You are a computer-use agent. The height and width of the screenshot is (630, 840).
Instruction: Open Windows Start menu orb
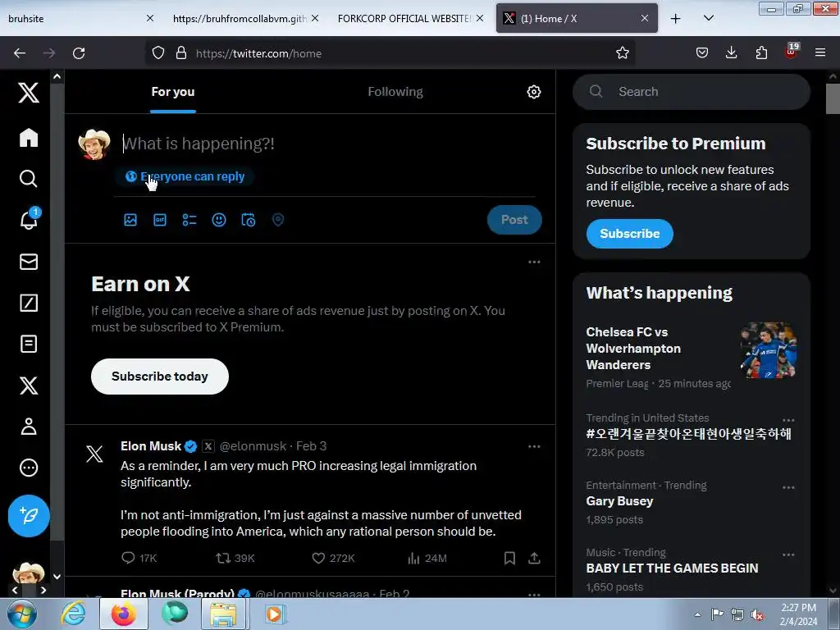click(22, 614)
